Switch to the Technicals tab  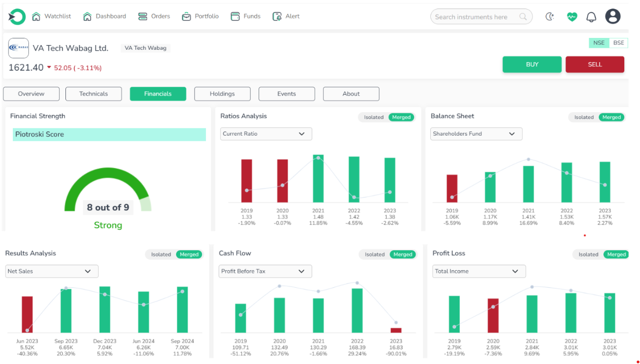coord(93,94)
